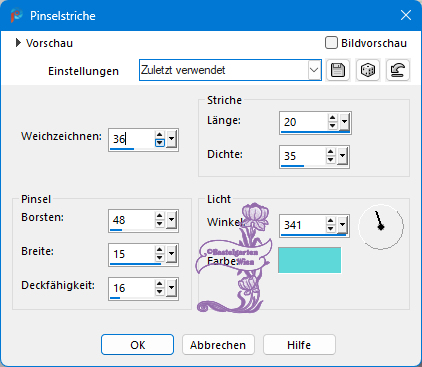The image size is (422, 367).
Task: Click the turquoise Farbe color swatch
Action: 310,260
